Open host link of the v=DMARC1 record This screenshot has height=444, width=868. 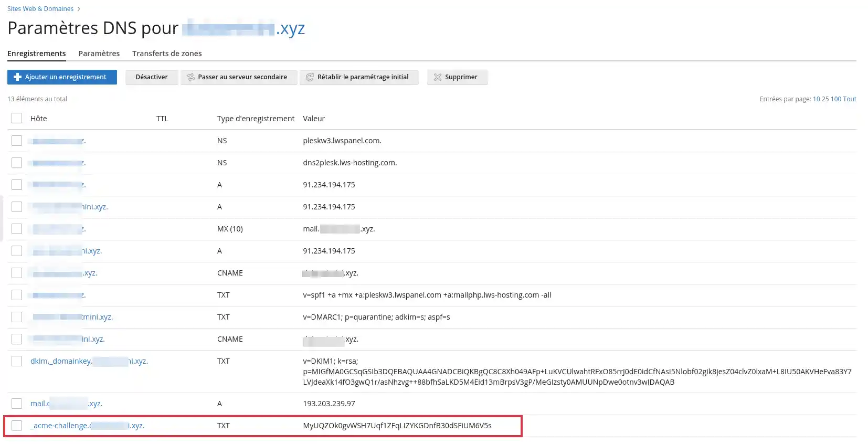pyautogui.click(x=72, y=317)
